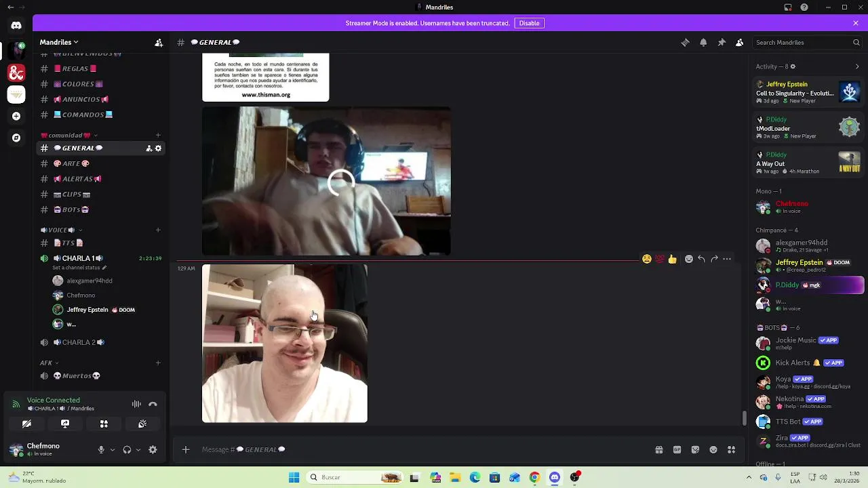
Task: Mute microphone button
Action: click(x=101, y=449)
